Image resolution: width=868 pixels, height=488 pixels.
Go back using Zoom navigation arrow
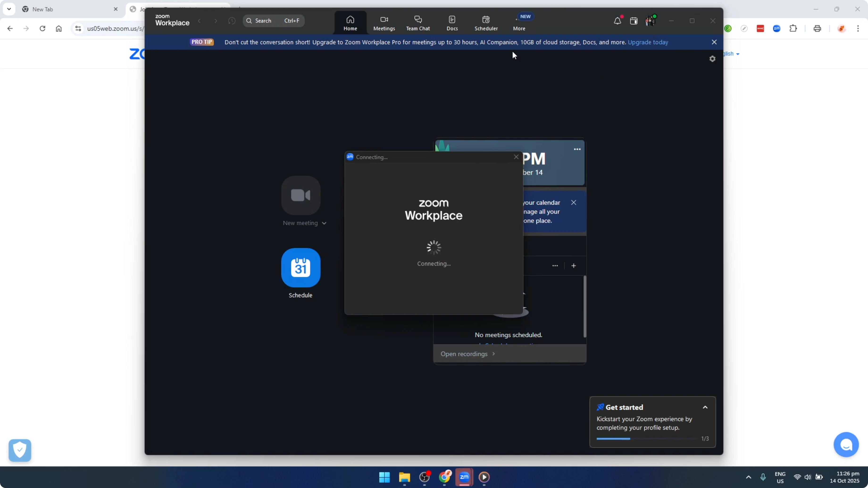(x=200, y=21)
